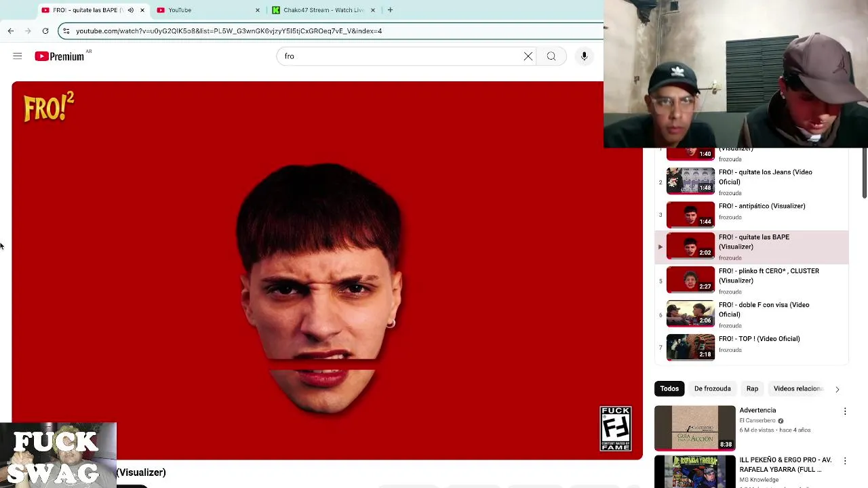Image resolution: width=868 pixels, height=488 pixels.
Task: Open El Canserbero channel link
Action: 757,421
